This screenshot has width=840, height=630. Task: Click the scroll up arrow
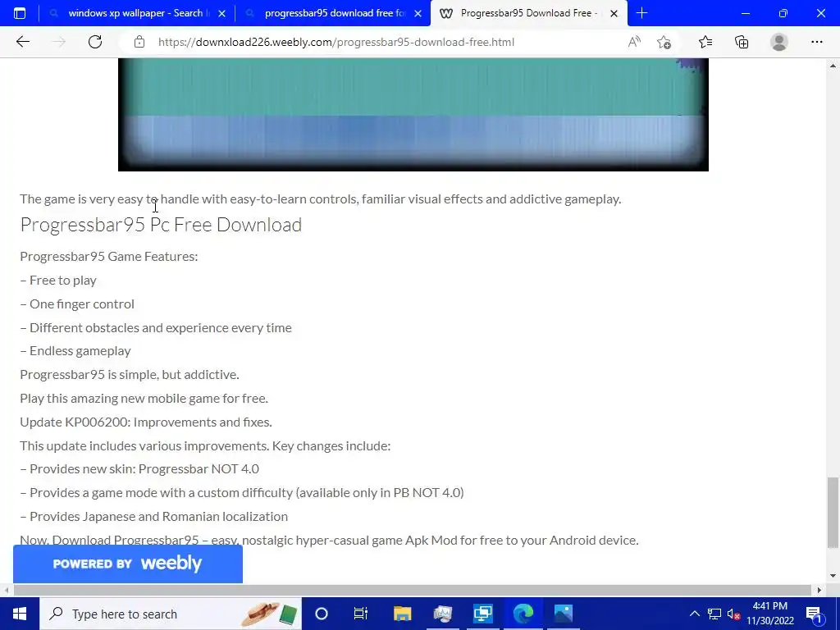pyautogui.click(x=833, y=66)
